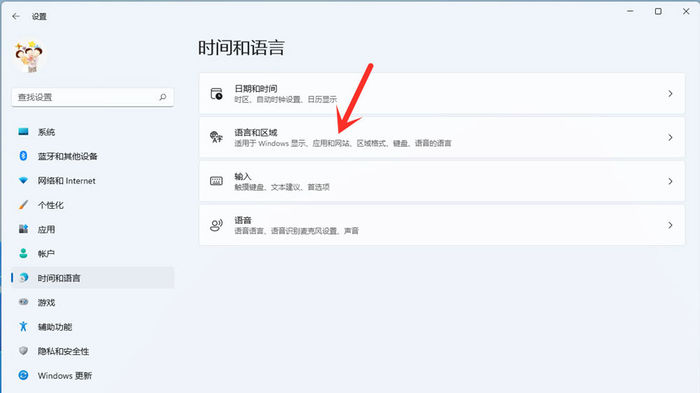The height and width of the screenshot is (393, 700).
Task: Click the calendar clock icon for 日期和时间
Action: click(217, 94)
